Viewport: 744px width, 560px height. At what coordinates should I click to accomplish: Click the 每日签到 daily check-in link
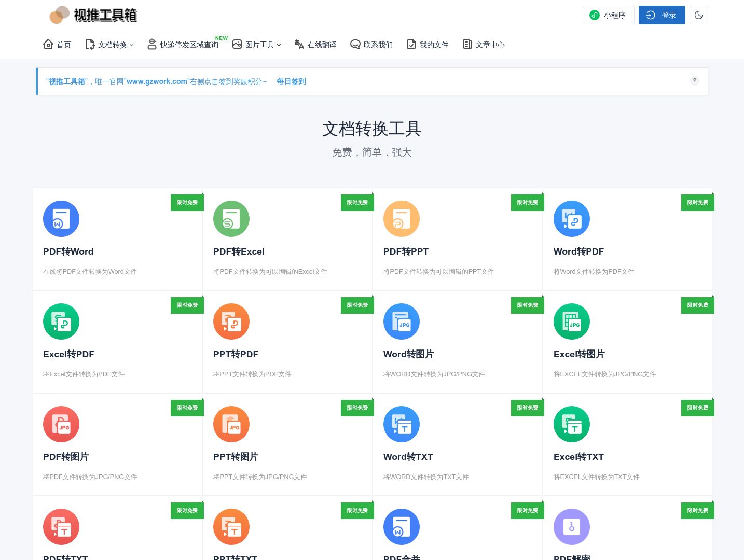pos(291,81)
